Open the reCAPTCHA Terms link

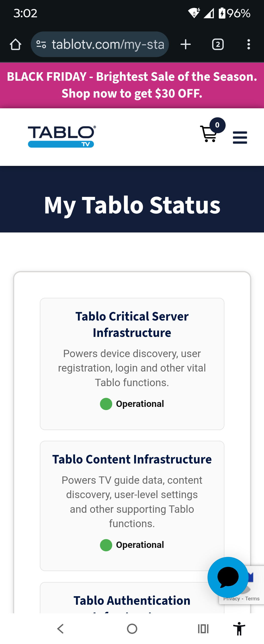pos(252,599)
